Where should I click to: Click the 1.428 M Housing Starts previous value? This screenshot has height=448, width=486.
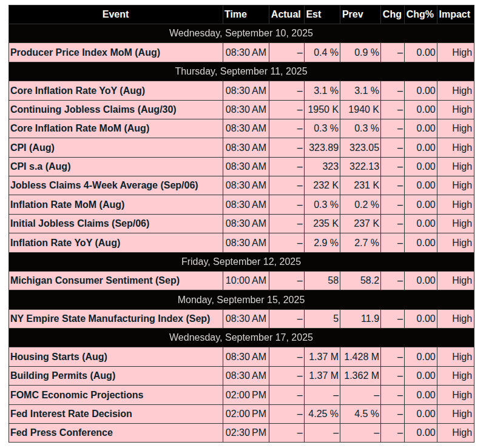click(x=360, y=356)
